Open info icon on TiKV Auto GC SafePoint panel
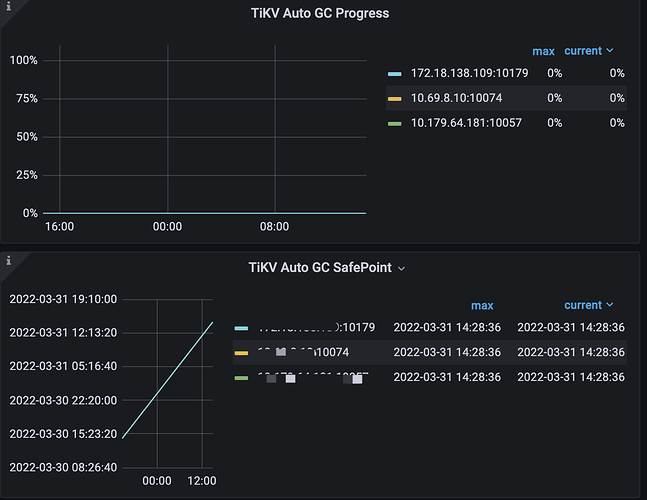 [x=8, y=260]
